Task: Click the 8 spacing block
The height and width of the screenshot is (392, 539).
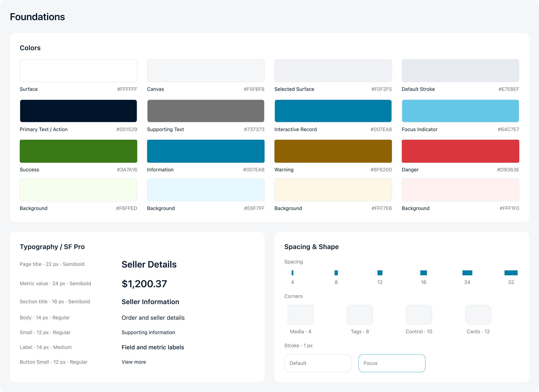Action: point(336,273)
